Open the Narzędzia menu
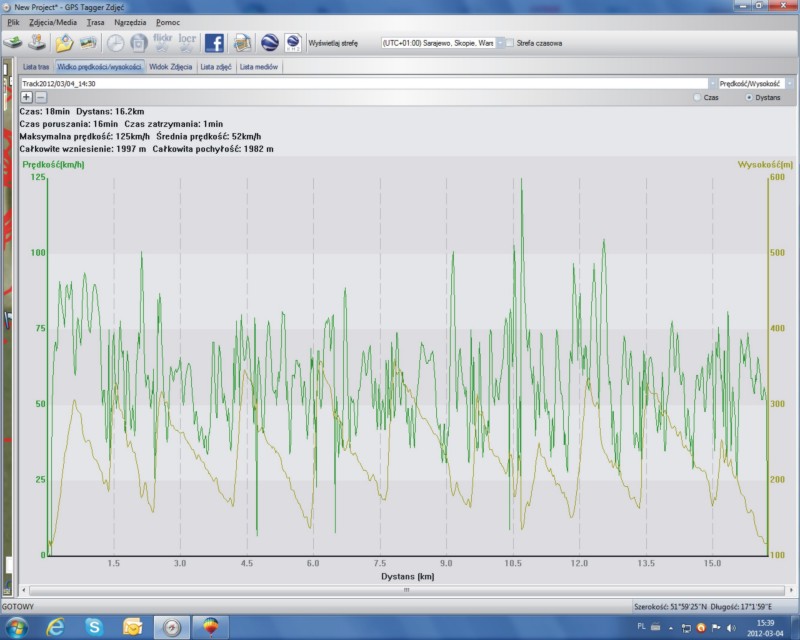Viewport: 800px width, 640px height. click(130, 22)
